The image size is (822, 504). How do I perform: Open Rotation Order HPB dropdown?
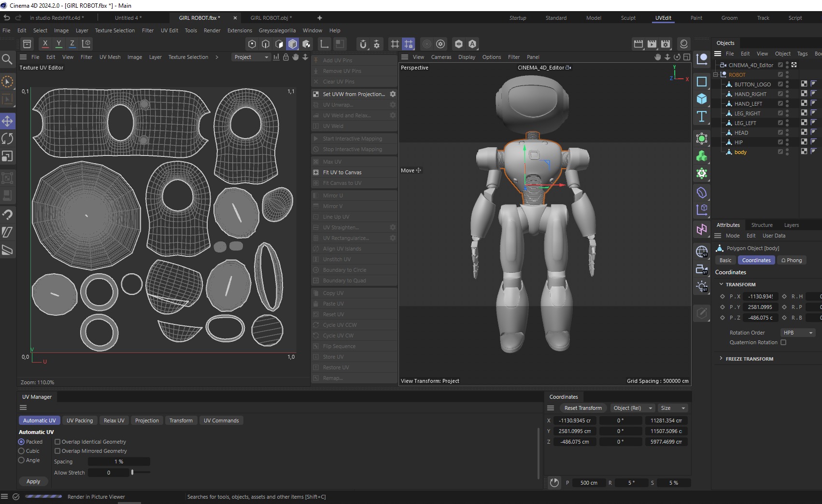click(798, 333)
